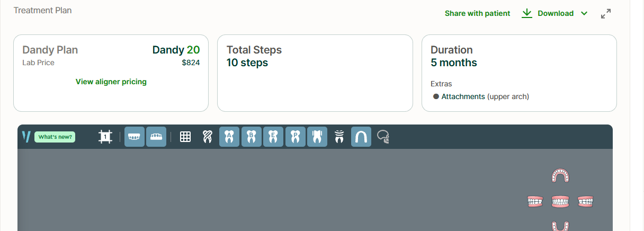Expand the Download dropdown chevron
The height and width of the screenshot is (231, 644).
click(x=584, y=14)
